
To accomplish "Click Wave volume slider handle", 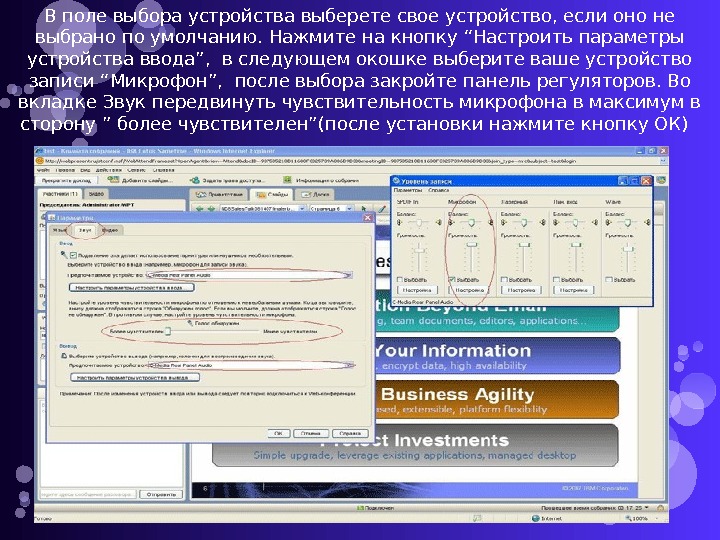I will pyautogui.click(x=628, y=249).
